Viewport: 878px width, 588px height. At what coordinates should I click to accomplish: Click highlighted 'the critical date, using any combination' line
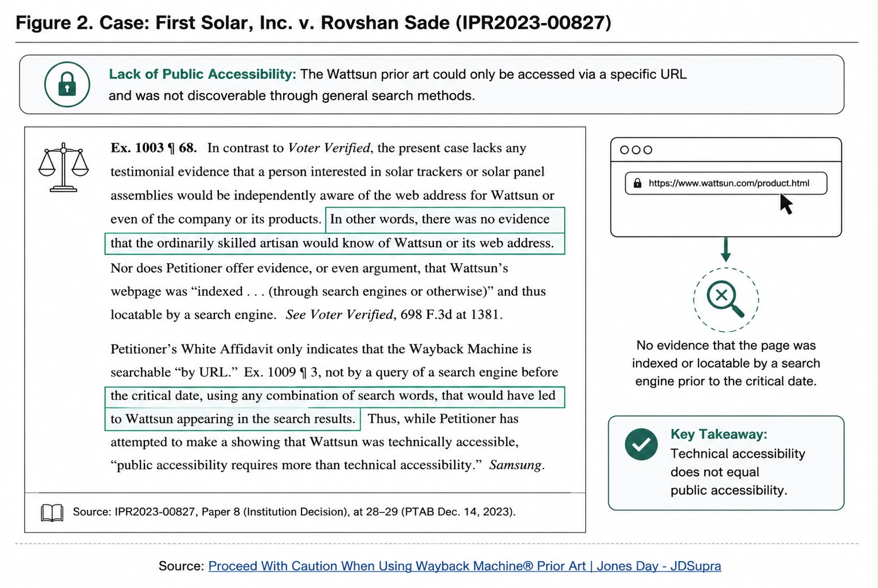tap(332, 395)
